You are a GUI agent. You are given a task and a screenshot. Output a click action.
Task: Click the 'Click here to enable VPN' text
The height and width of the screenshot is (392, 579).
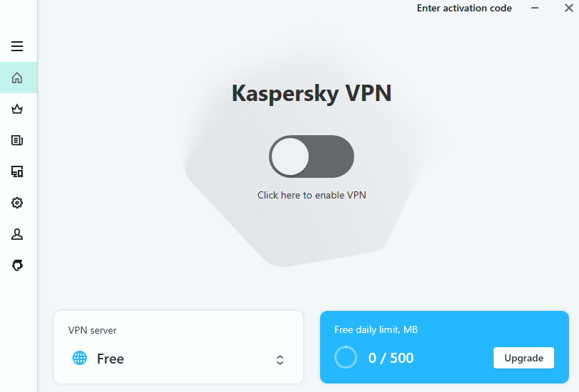tap(312, 195)
